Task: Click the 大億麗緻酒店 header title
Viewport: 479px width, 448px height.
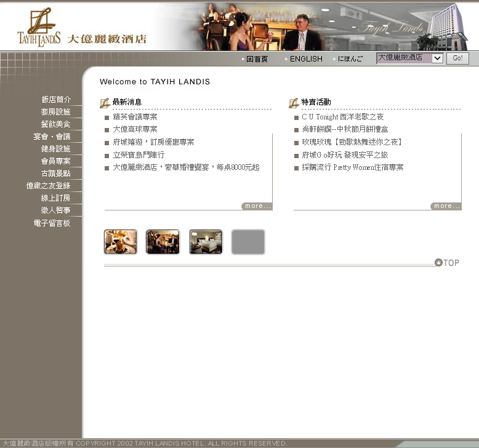Action: click(107, 39)
